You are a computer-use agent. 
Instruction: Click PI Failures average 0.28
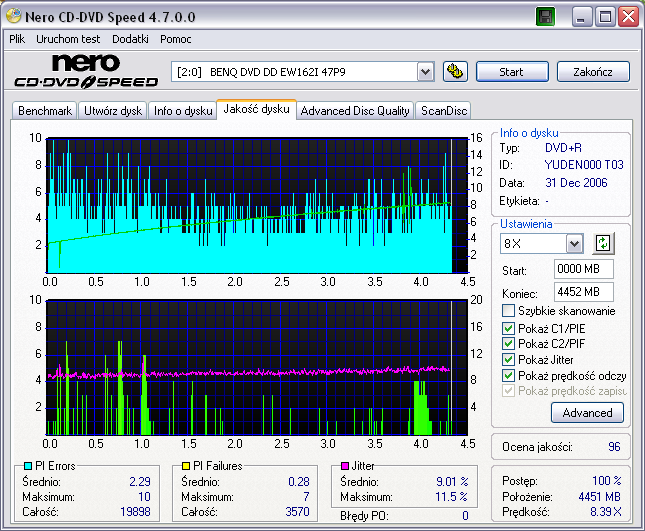coord(299,482)
